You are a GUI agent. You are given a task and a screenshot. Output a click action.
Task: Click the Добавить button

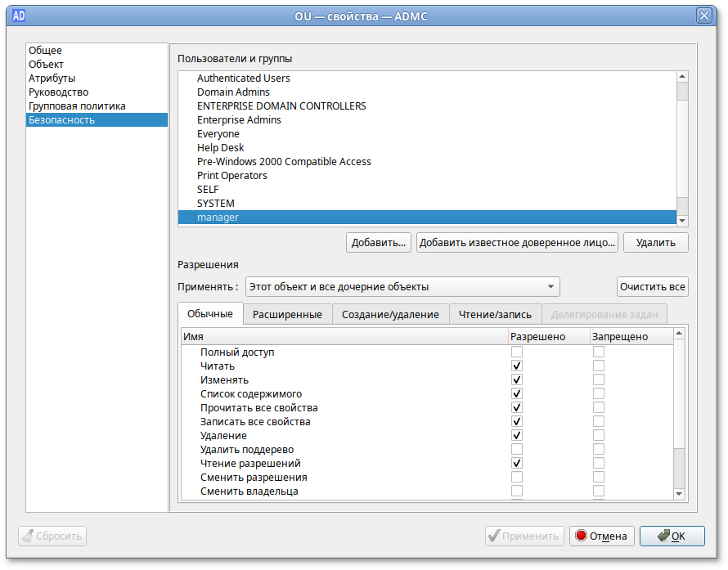[x=379, y=242]
